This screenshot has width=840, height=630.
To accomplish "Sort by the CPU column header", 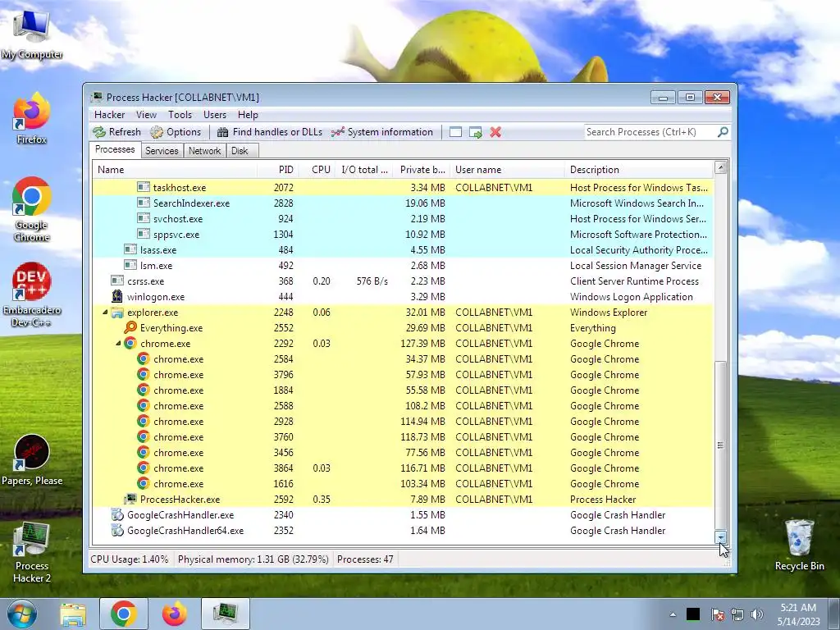I will coord(317,169).
